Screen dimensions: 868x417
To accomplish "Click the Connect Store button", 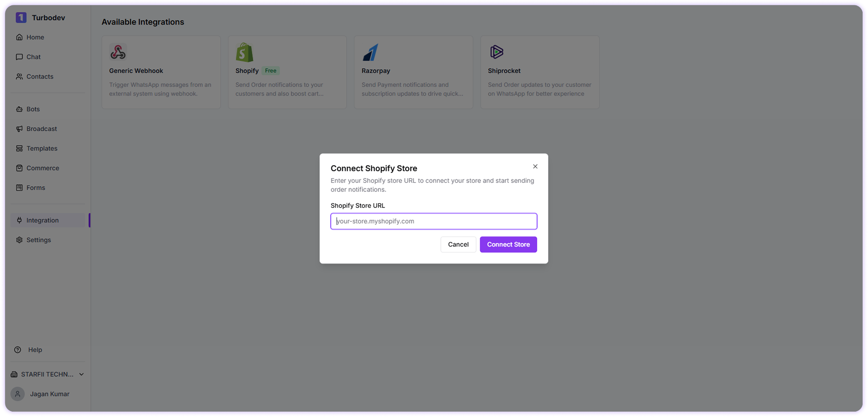I will [508, 244].
